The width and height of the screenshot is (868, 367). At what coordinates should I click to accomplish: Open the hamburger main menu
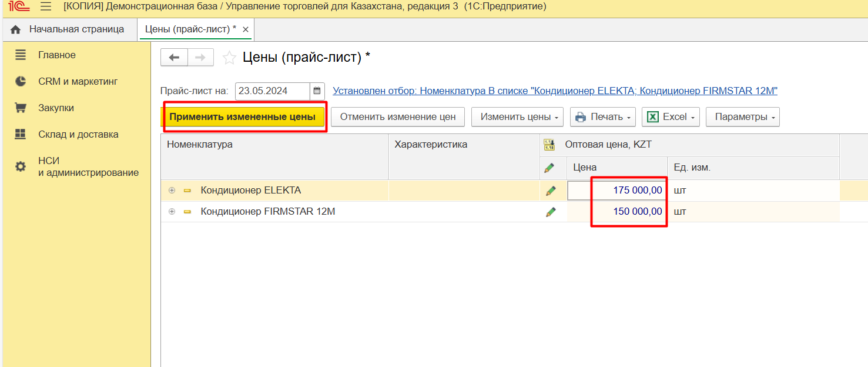click(46, 6)
